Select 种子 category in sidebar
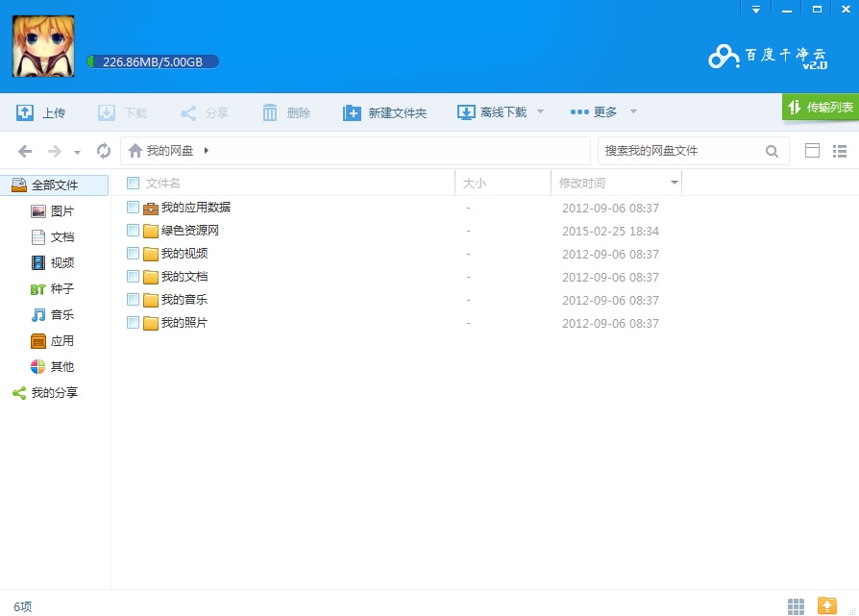The width and height of the screenshot is (859, 616). tap(53, 289)
